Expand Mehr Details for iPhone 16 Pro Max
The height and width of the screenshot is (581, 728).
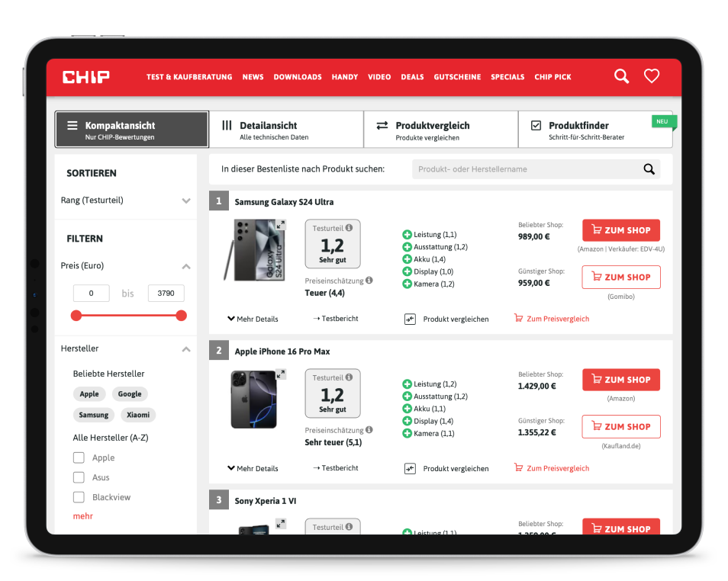pyautogui.click(x=253, y=469)
